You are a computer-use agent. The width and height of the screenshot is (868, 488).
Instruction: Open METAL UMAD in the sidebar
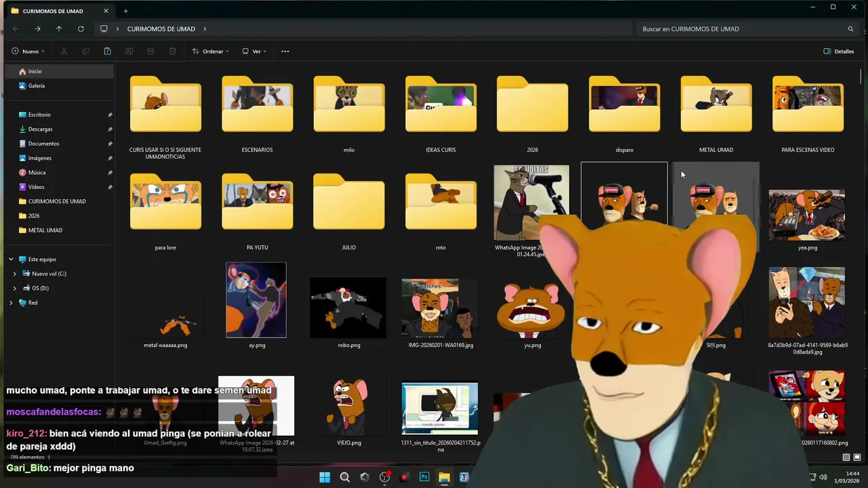click(x=59, y=230)
